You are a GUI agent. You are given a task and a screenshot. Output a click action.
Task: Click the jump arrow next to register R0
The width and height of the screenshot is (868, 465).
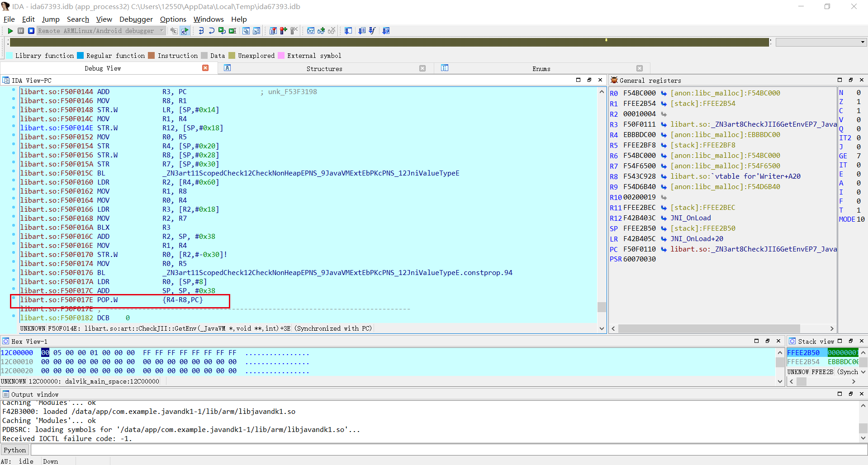[x=664, y=93]
